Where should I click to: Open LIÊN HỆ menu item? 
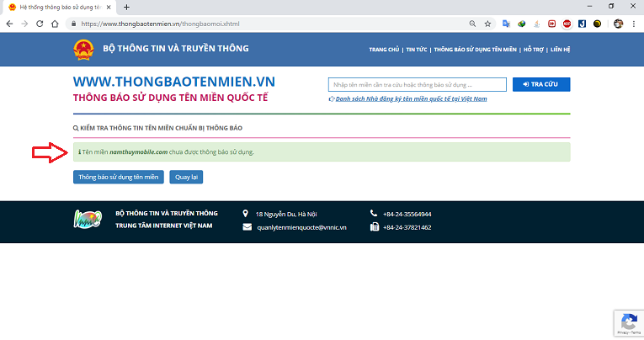pos(560,50)
